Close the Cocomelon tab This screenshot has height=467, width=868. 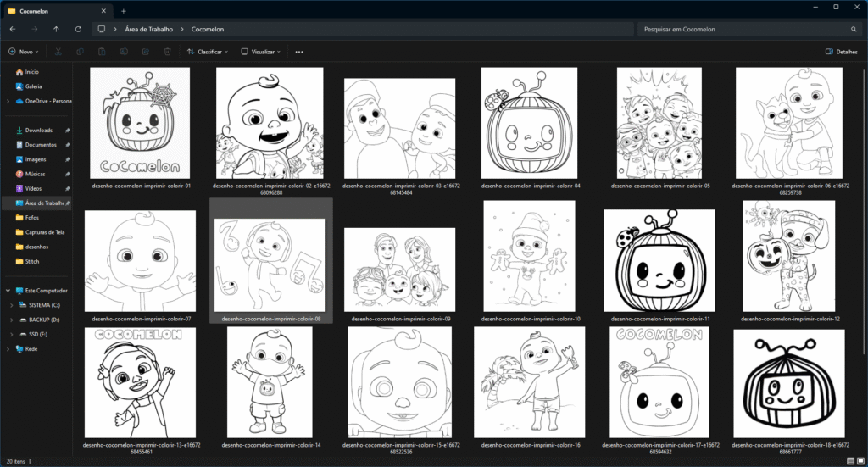click(x=104, y=10)
